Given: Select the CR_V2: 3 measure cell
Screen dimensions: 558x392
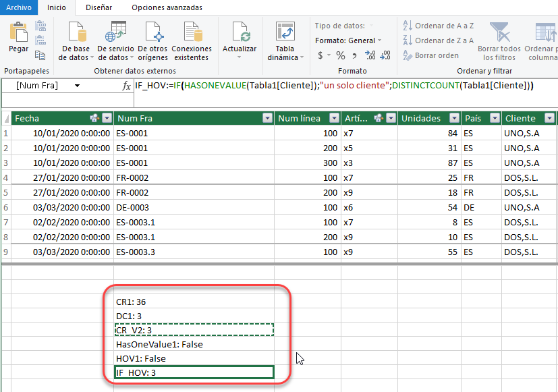Looking at the screenshot, I should click(x=194, y=330).
